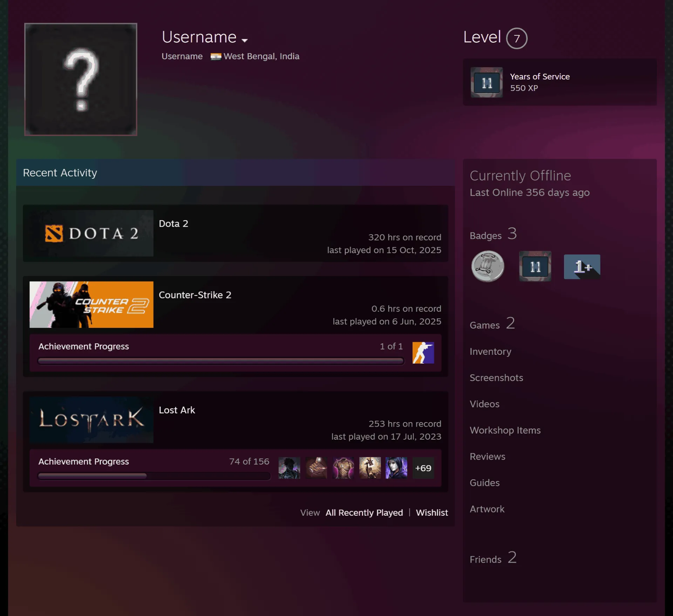Click the Years of Service title text

tap(539, 76)
